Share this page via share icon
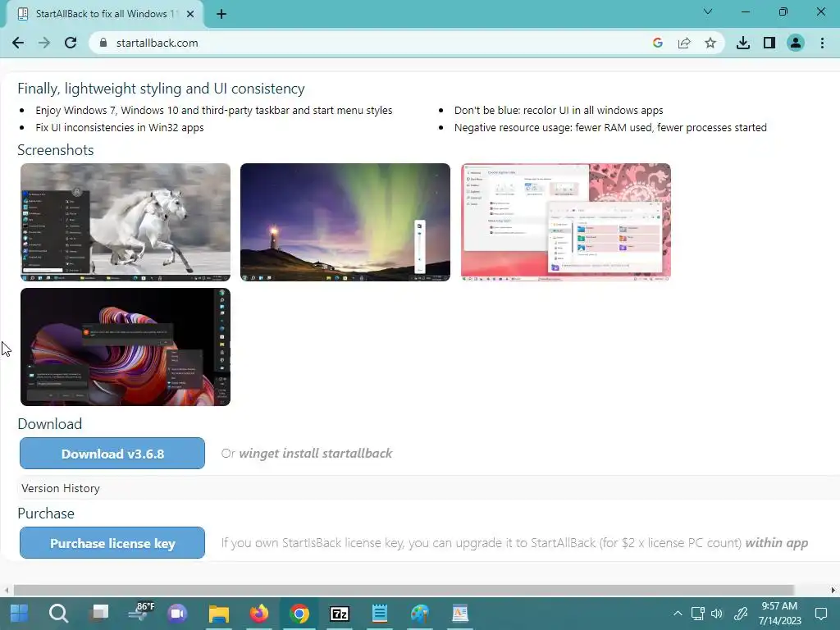 coord(684,43)
